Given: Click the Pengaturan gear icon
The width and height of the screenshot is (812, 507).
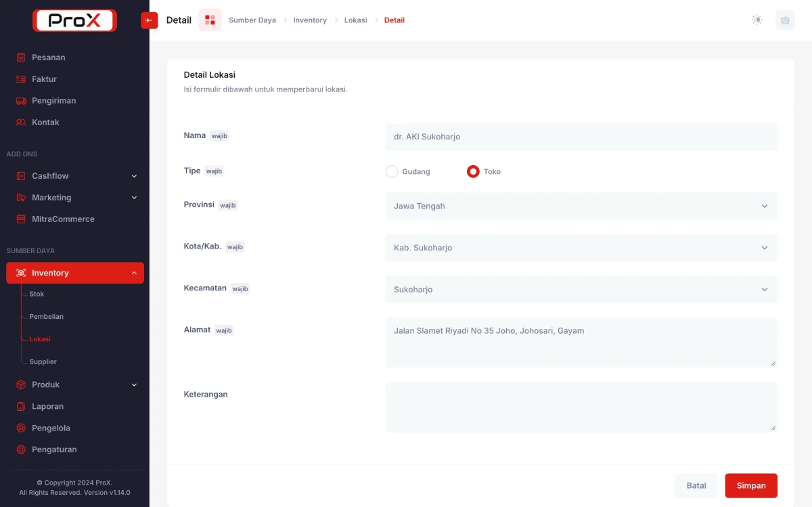Looking at the screenshot, I should [21, 449].
